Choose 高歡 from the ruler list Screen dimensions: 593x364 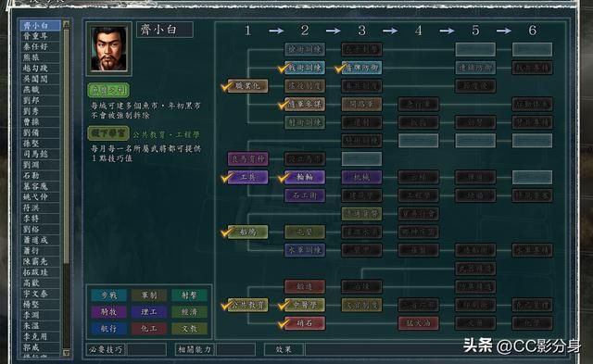point(40,282)
